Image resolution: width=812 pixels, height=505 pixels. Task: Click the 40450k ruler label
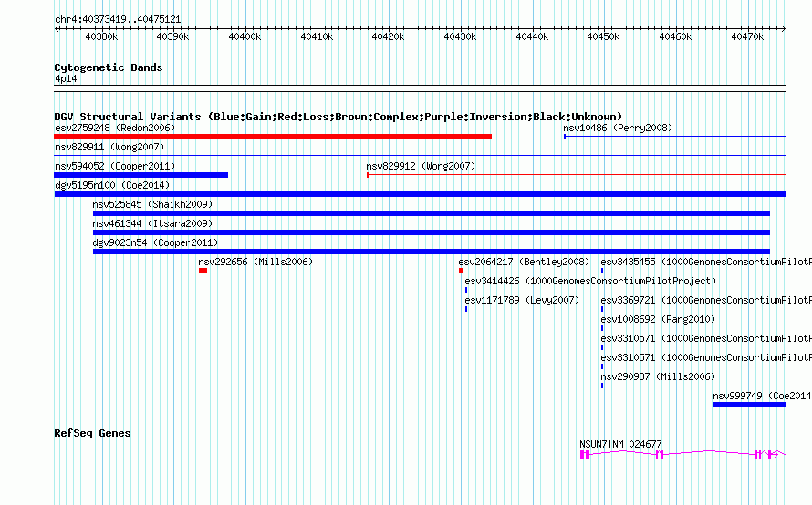tap(603, 36)
